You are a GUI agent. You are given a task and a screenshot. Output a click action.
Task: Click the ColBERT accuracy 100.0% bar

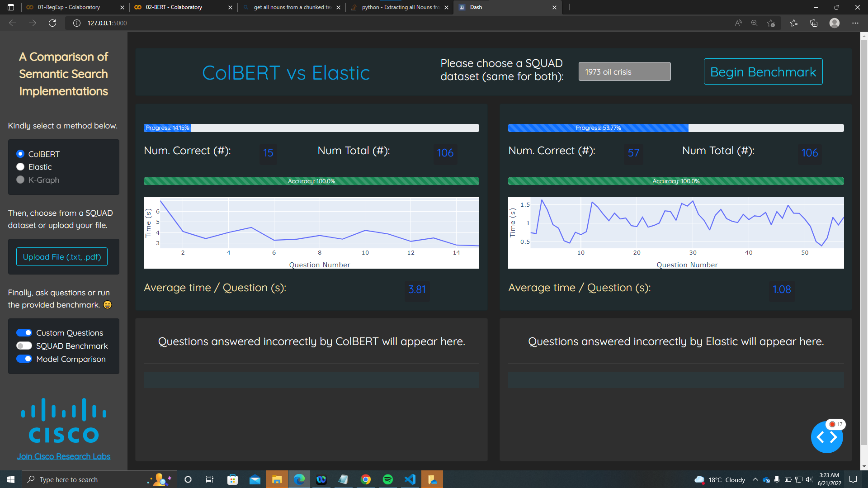311,181
